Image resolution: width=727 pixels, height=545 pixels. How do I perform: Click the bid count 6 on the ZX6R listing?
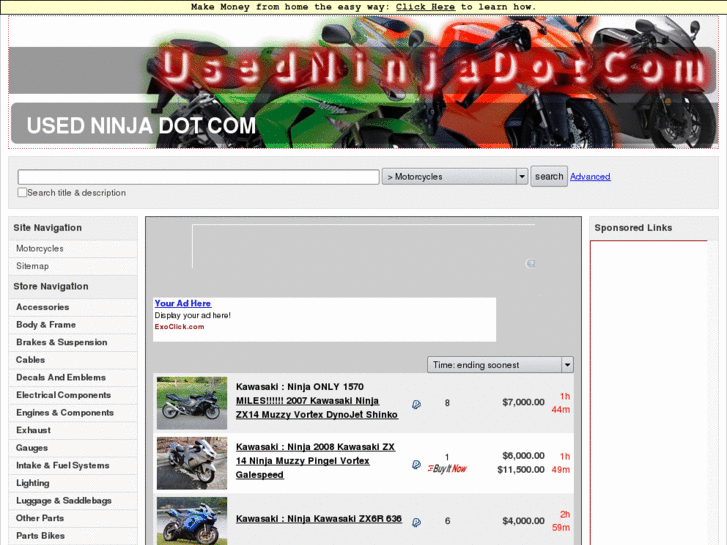[x=447, y=521]
